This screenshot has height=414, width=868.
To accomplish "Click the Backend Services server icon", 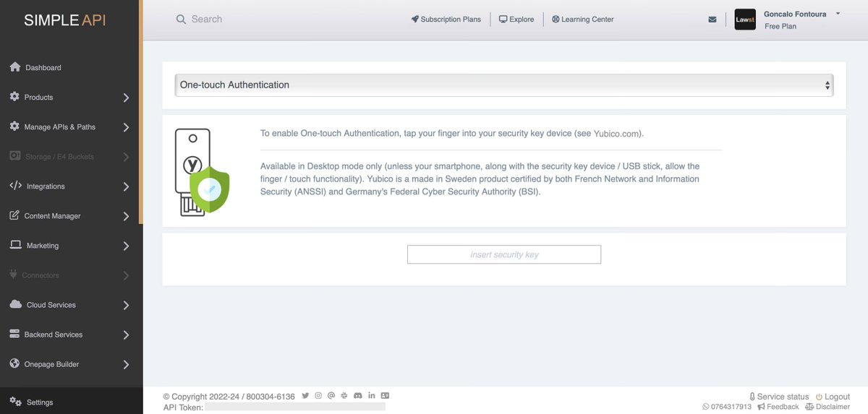I will [x=14, y=334].
